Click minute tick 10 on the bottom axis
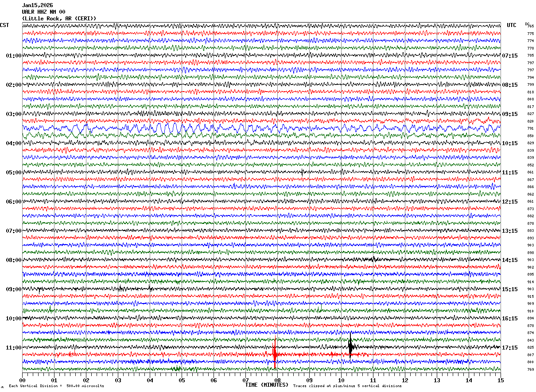Screen dimensions: 536x392 (x=341, y=380)
